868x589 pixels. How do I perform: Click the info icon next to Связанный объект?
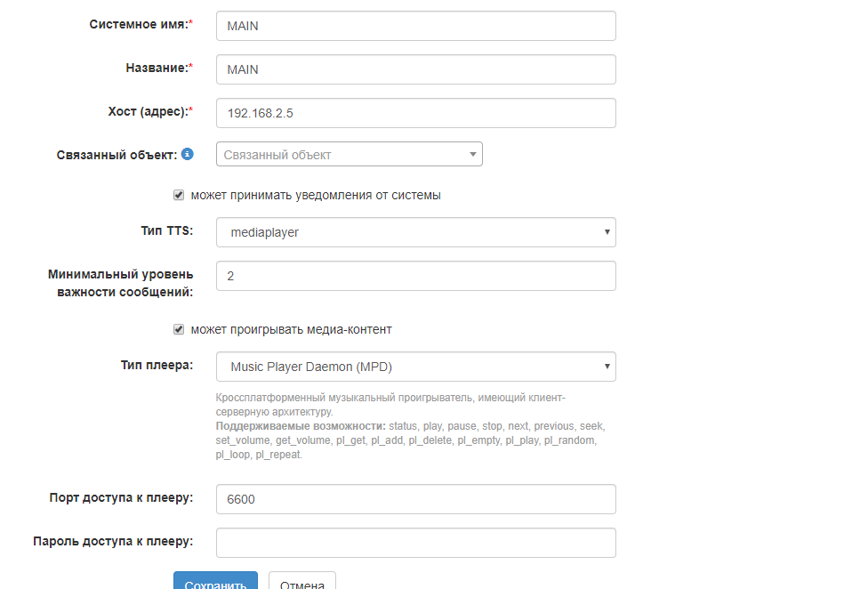click(188, 154)
